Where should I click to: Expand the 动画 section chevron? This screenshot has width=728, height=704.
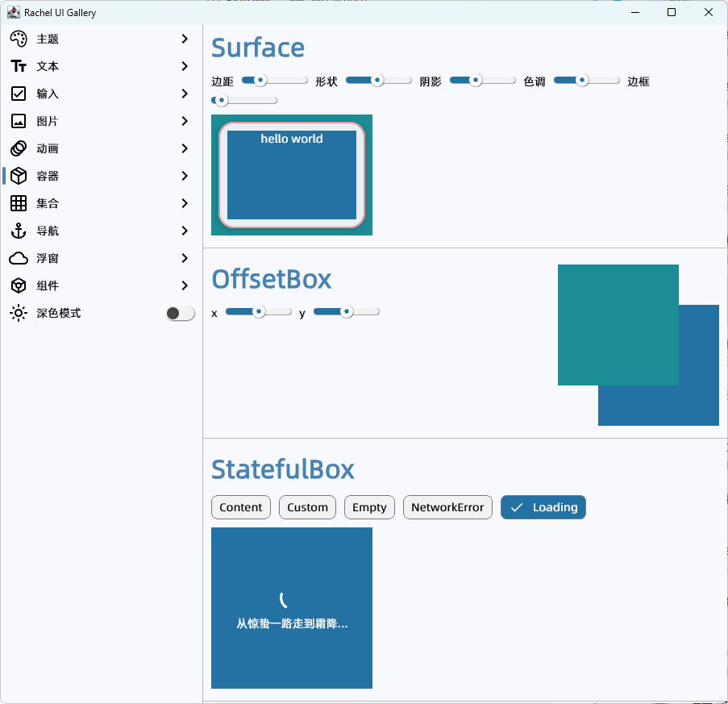[x=185, y=148]
